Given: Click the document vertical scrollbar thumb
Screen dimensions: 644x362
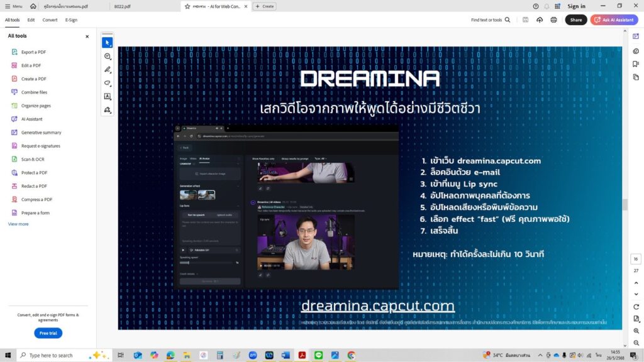Looking at the screenshot, I should click(625, 204).
